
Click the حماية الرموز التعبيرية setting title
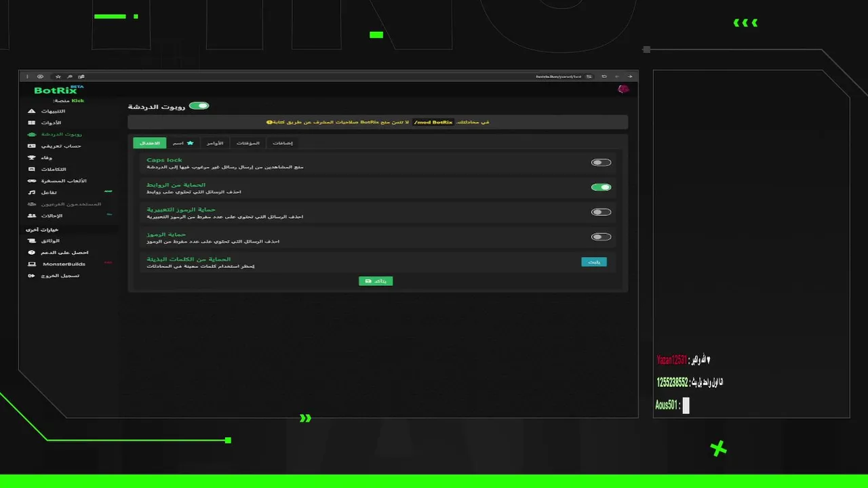pyautogui.click(x=180, y=209)
